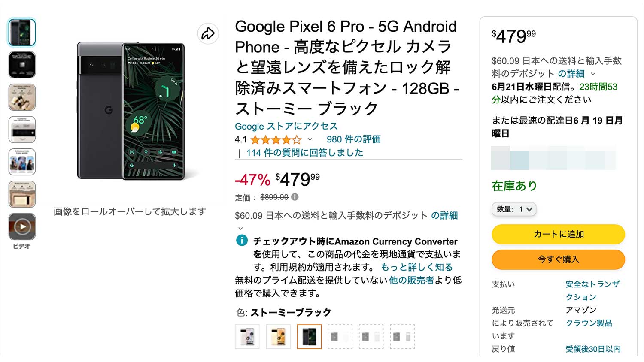Open the 114 answered questions link
Viewport: 644px width, 362px height.
(304, 153)
